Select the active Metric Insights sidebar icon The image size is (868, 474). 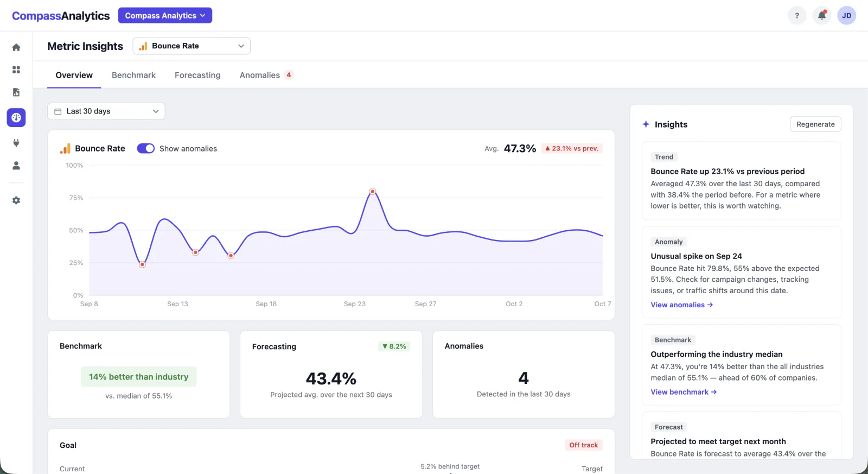coord(16,117)
